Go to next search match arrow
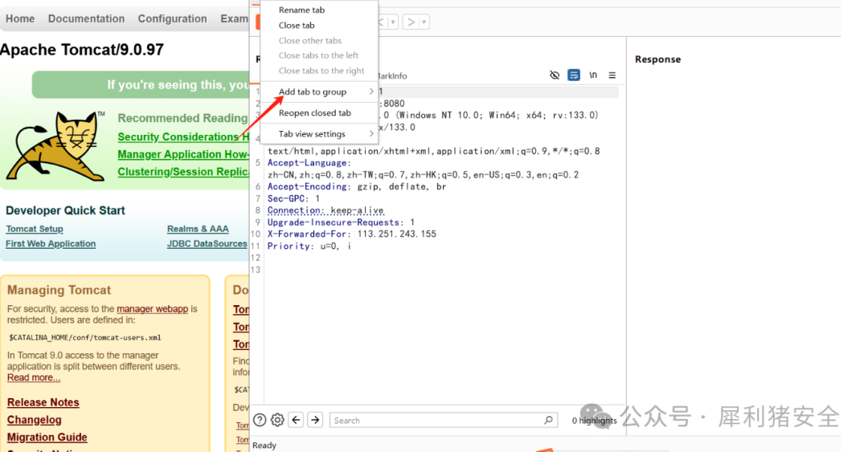Image resolution: width=868 pixels, height=452 pixels. (x=315, y=420)
